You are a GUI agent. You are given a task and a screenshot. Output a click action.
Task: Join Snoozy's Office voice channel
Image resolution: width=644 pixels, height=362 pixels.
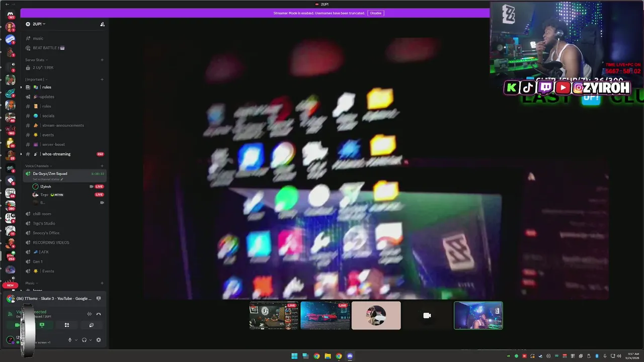coord(64,233)
